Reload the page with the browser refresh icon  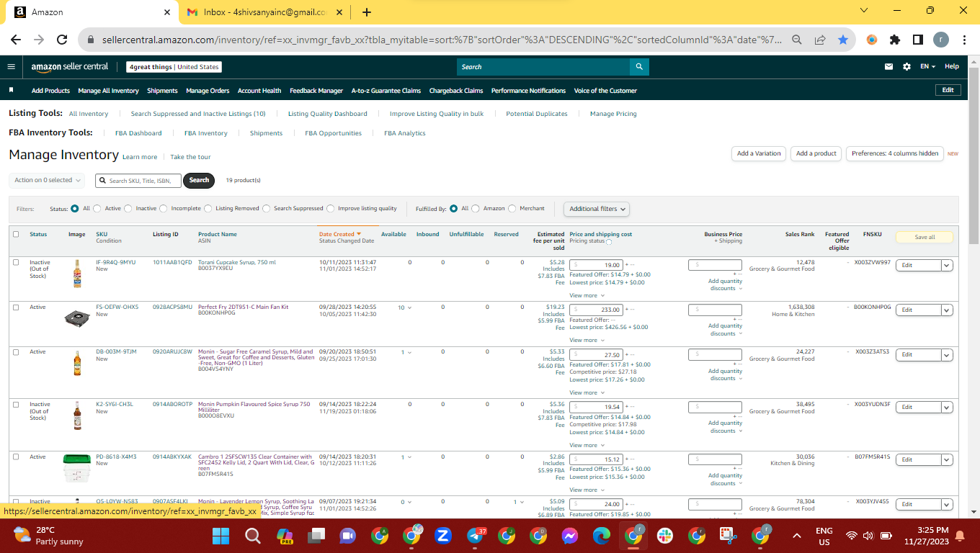tap(62, 40)
